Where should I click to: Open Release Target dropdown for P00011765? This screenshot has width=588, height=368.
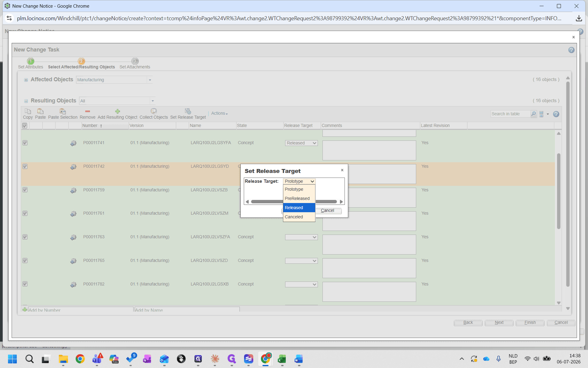301,261
